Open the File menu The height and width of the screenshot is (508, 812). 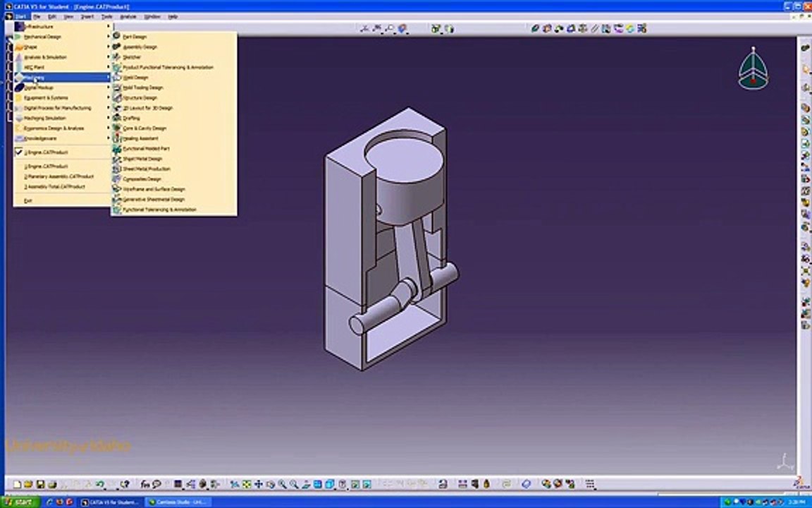coord(37,17)
